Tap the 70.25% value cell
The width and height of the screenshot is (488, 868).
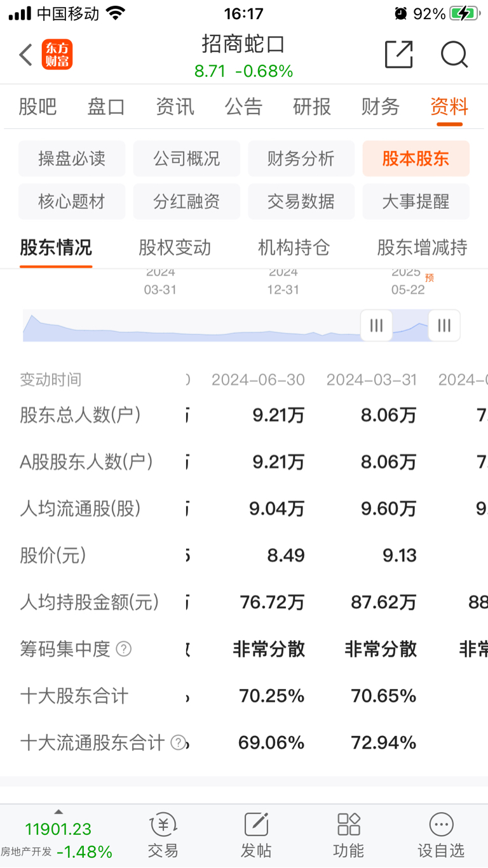[x=272, y=696]
